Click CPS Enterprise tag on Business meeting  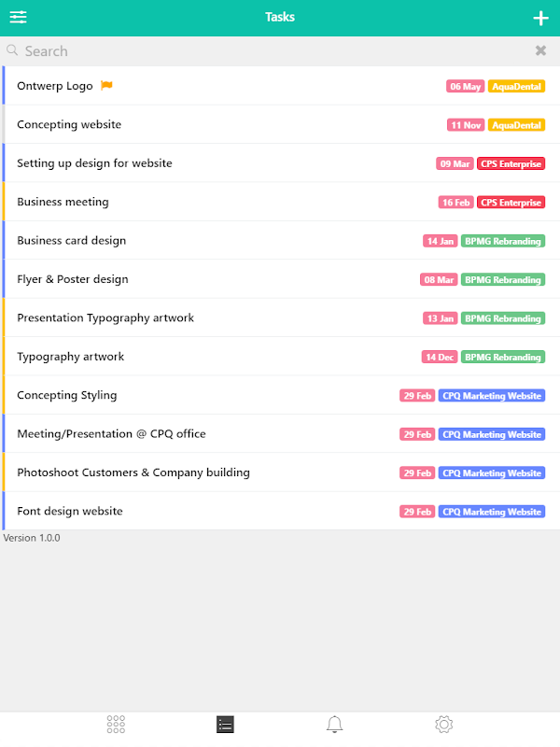[511, 203]
